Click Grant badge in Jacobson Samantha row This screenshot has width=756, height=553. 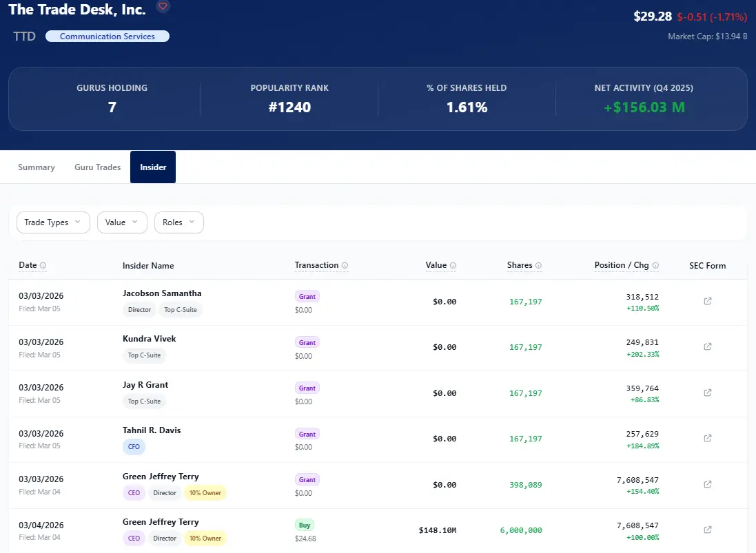tap(307, 296)
